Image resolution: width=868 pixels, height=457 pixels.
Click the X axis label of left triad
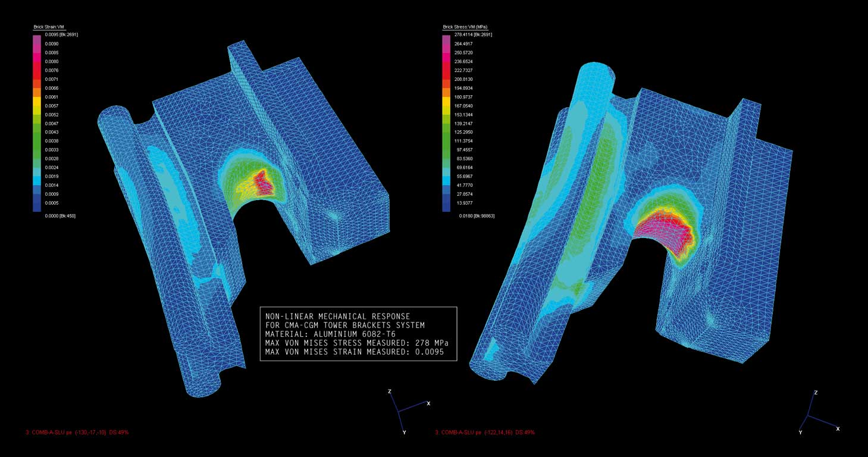[428, 403]
